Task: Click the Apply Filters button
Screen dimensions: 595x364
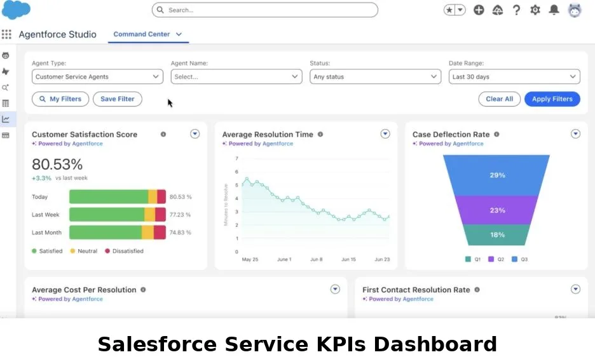Action: click(552, 99)
